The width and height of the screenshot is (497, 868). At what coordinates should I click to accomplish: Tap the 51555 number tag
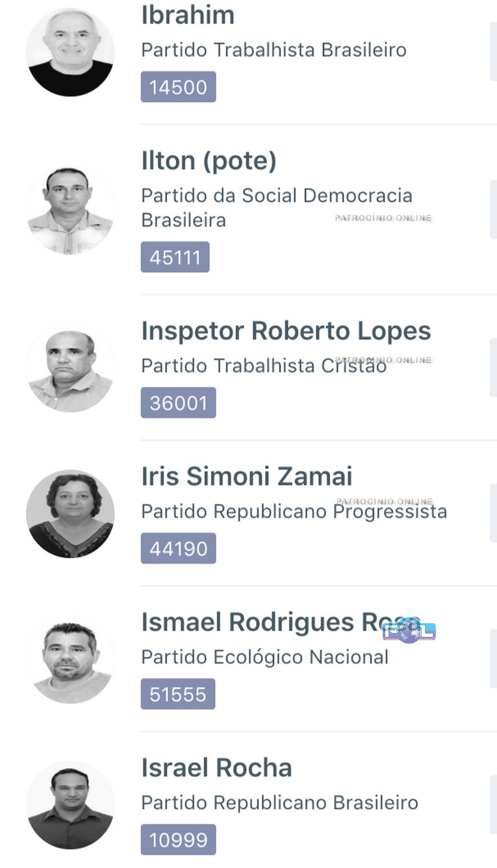pyautogui.click(x=177, y=694)
